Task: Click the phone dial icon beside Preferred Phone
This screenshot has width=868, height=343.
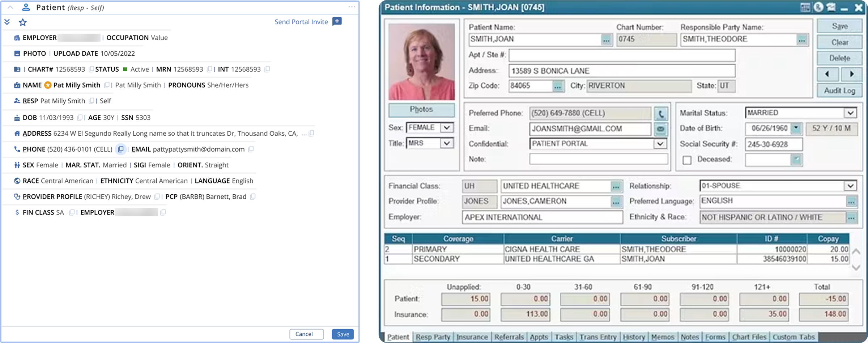Action: coord(660,114)
